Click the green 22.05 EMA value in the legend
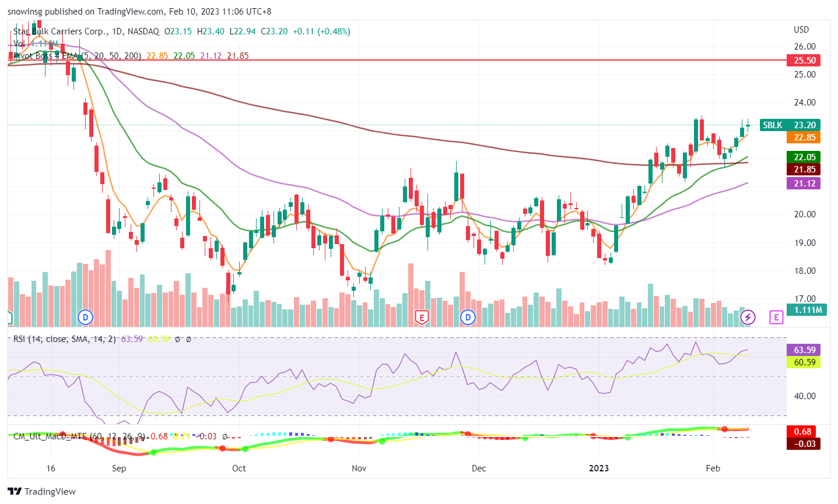838x504 pixels. (184, 56)
